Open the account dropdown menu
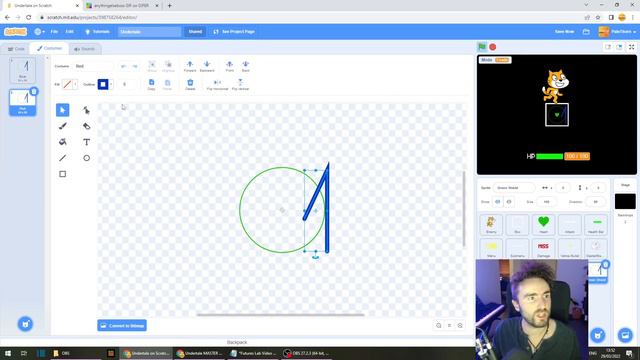640x360 pixels. click(617, 31)
